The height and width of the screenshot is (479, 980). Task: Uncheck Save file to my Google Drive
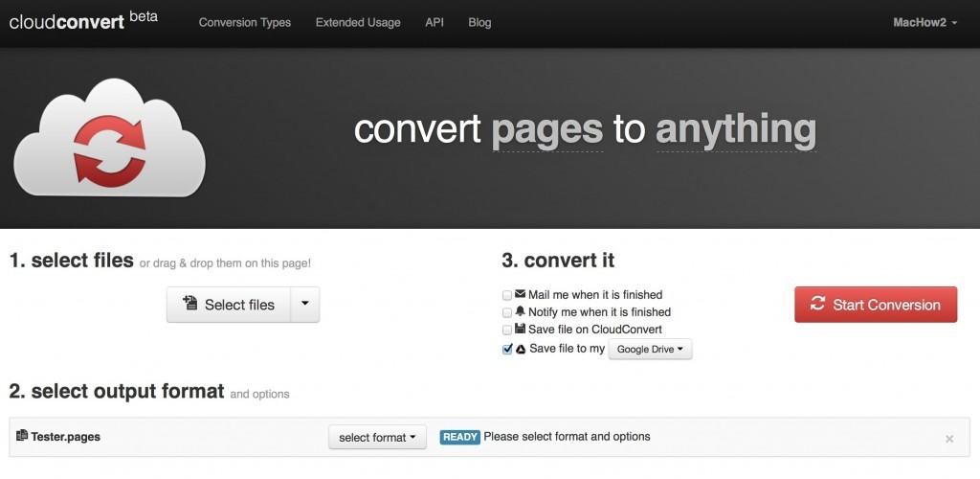click(x=507, y=350)
